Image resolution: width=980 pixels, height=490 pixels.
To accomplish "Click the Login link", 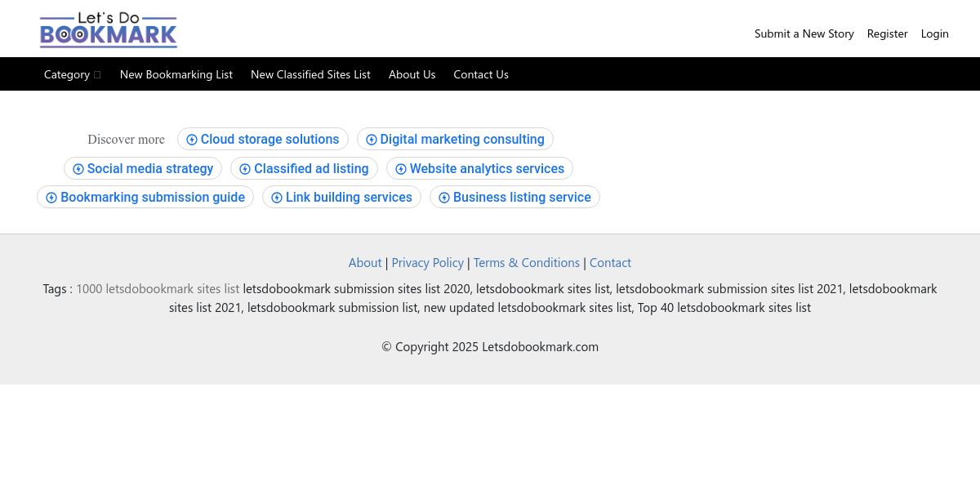I will tap(935, 33).
